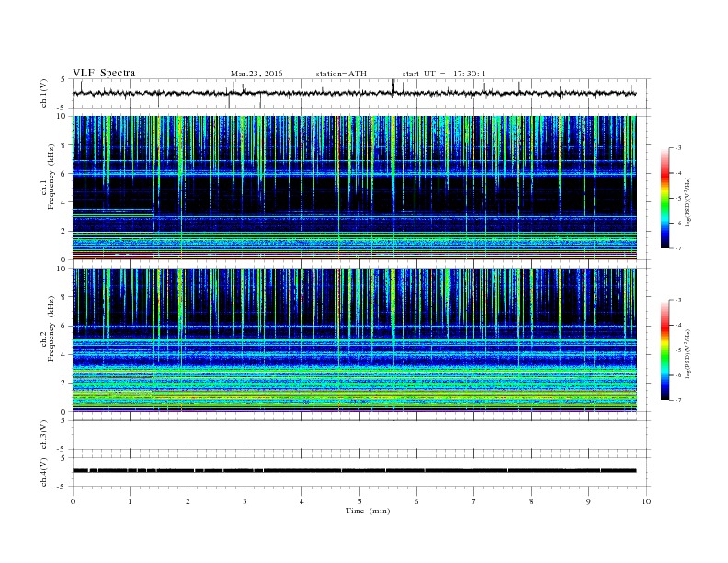Click the ch.2 spectrogram color bar

pyautogui.click(x=665, y=350)
